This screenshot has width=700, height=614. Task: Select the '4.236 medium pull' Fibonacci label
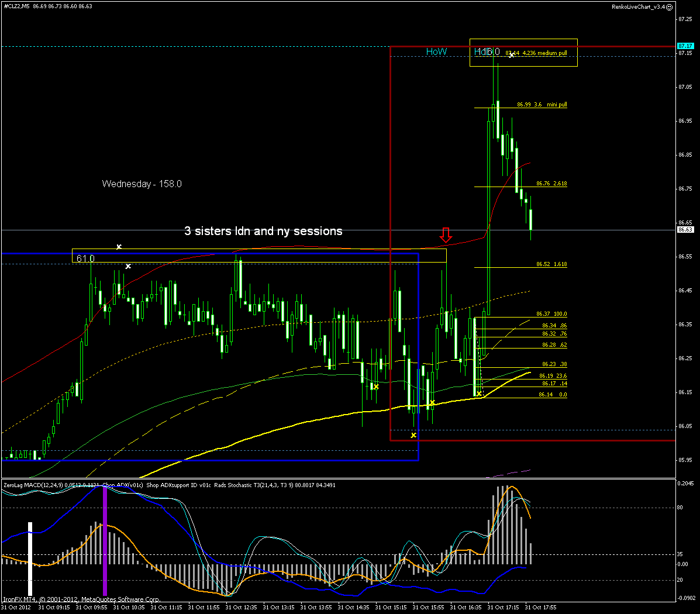click(x=544, y=53)
